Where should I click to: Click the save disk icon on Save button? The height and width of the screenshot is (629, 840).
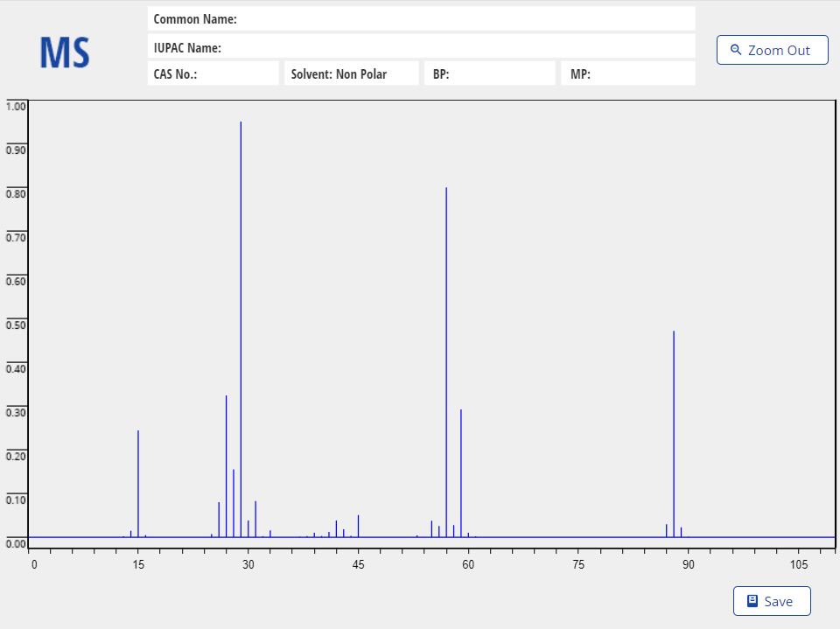tap(752, 601)
